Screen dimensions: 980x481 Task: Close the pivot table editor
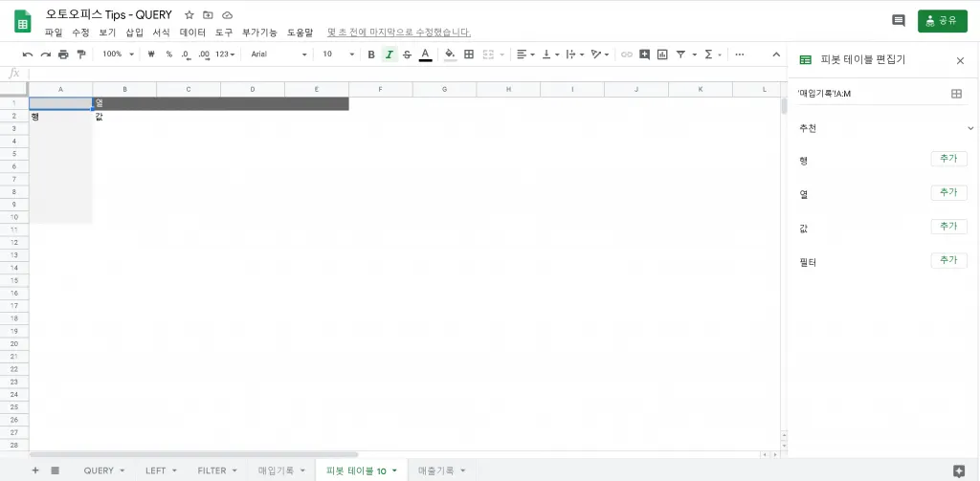coord(960,60)
